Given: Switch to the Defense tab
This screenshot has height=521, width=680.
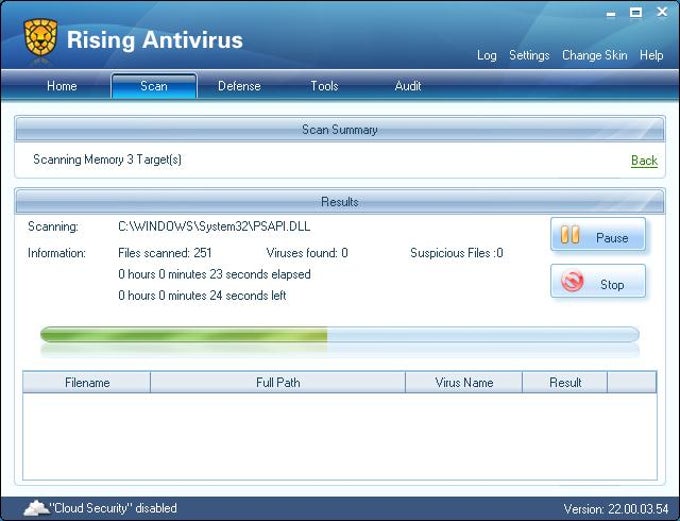Looking at the screenshot, I should point(239,86).
